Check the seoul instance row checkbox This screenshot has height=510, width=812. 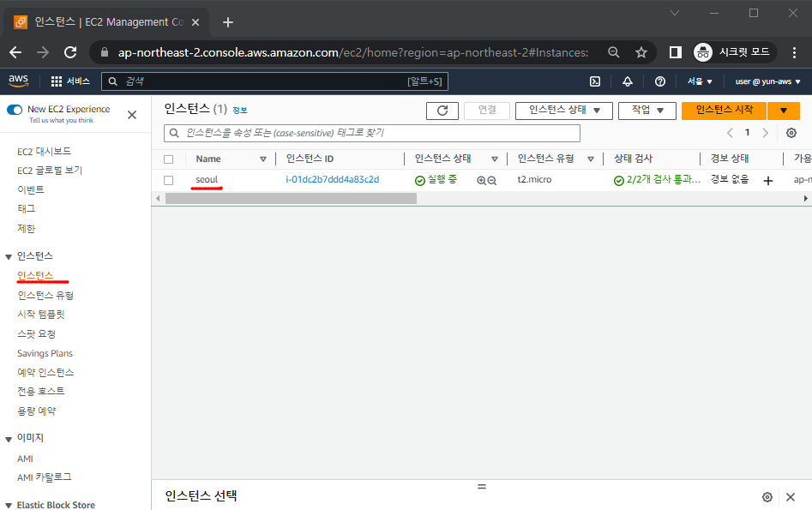coord(168,180)
